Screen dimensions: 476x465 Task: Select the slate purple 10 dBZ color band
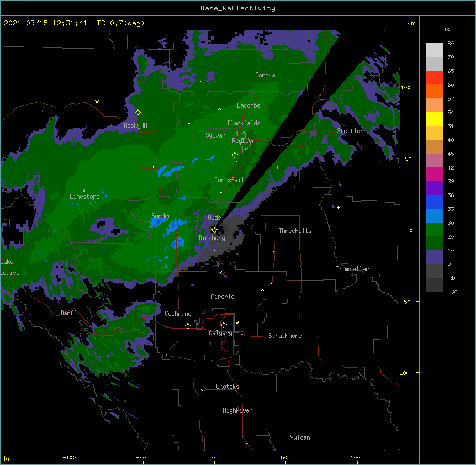pyautogui.click(x=434, y=257)
